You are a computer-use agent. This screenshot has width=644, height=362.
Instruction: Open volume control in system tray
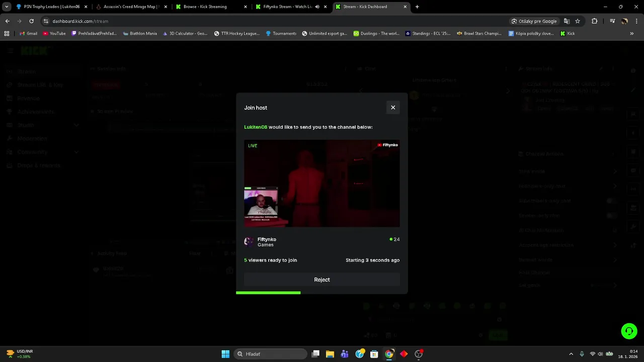click(601, 354)
